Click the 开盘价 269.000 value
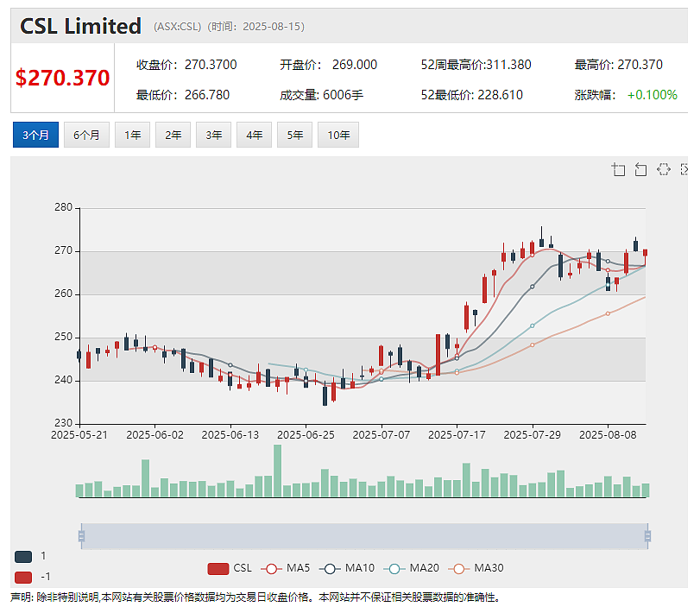 [x=355, y=65]
